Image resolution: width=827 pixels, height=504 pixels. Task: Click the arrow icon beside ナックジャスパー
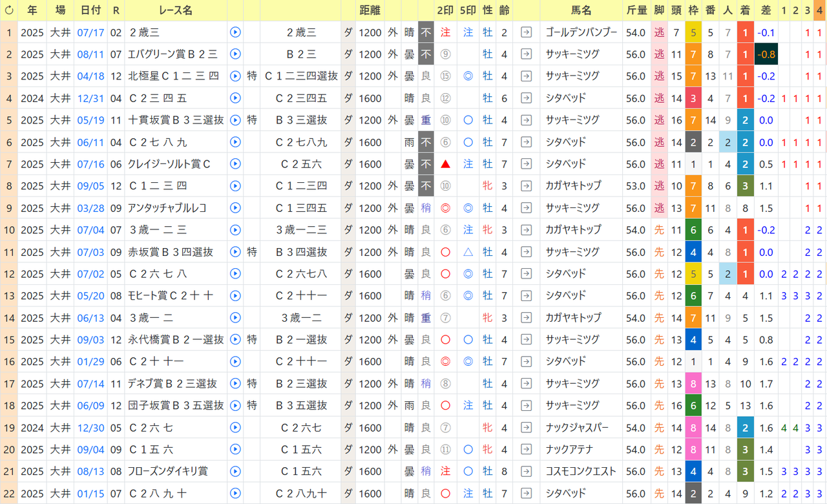527,428
